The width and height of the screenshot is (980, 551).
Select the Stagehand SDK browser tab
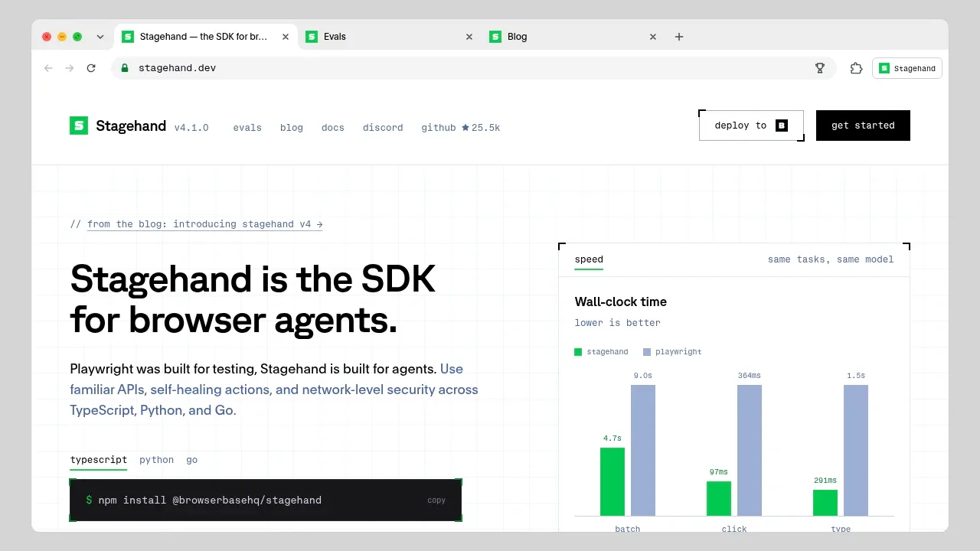(206, 37)
